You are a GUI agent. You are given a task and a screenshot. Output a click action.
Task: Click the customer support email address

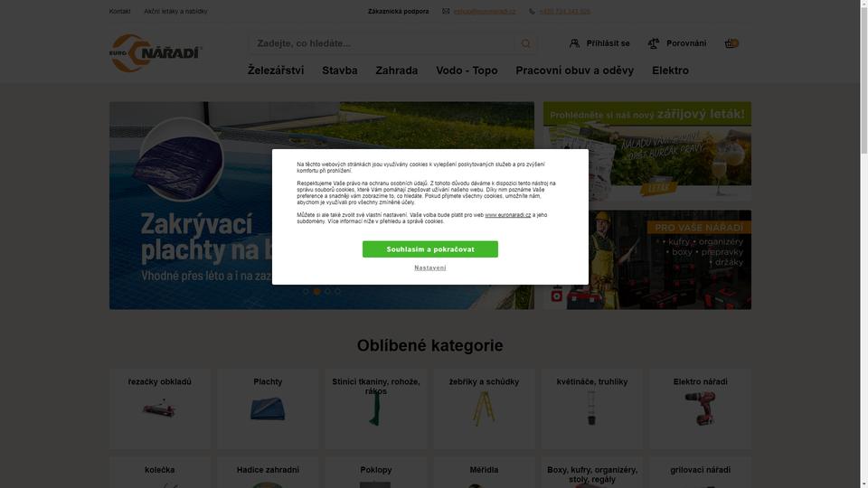click(x=485, y=11)
